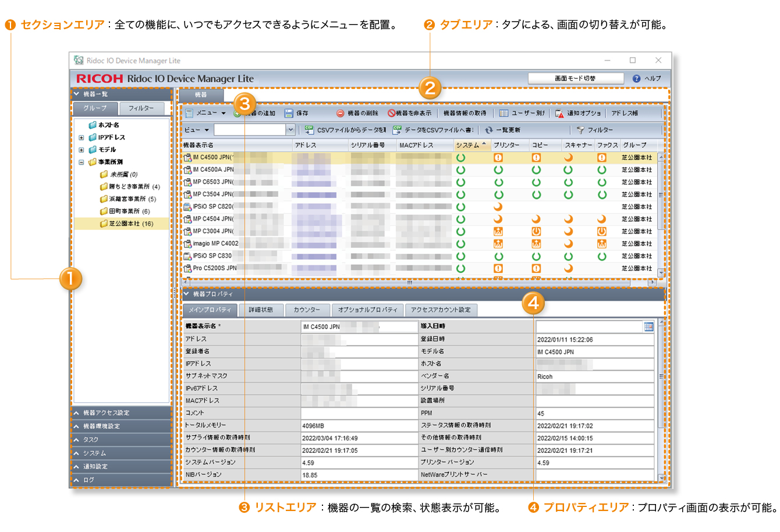Click the 機器を非表示 hide device icon
This screenshot has width=780, height=532.
point(392,114)
